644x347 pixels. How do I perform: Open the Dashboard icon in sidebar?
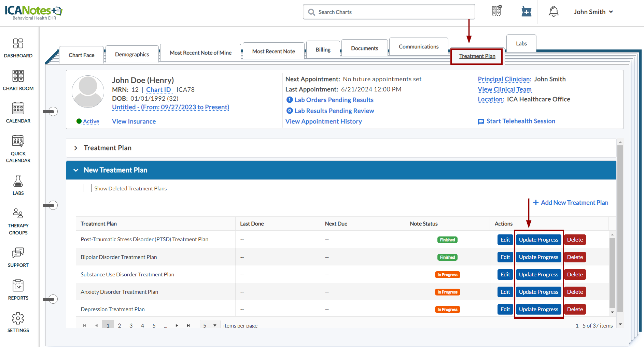18,44
